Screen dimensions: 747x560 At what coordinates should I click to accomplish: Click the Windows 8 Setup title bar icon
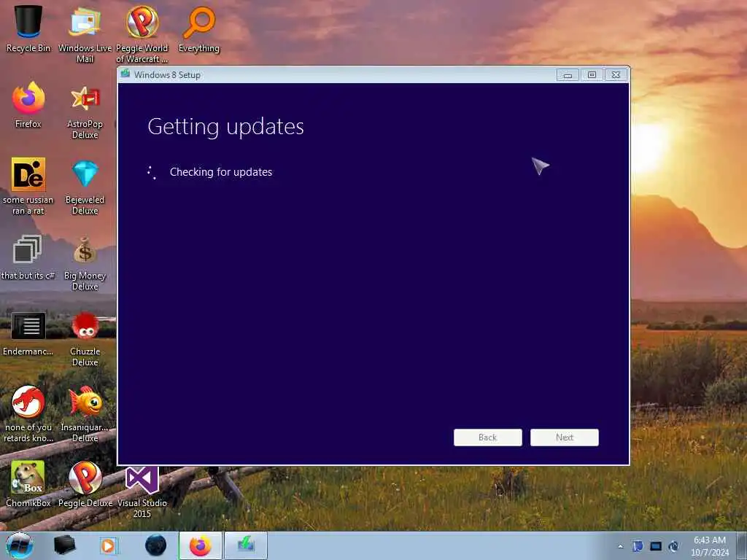pyautogui.click(x=125, y=74)
